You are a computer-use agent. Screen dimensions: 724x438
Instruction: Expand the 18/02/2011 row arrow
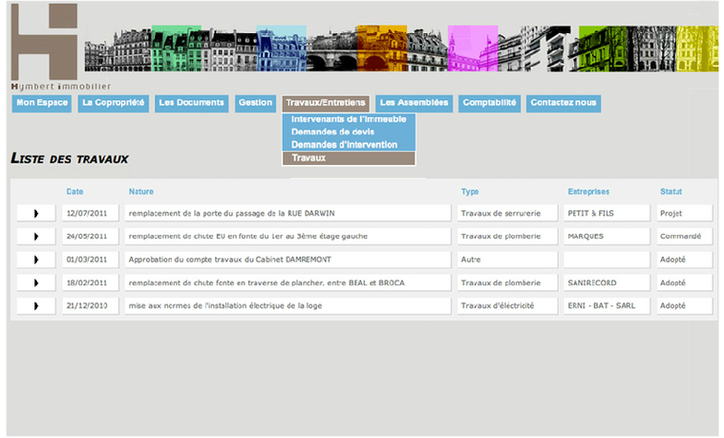click(36, 282)
